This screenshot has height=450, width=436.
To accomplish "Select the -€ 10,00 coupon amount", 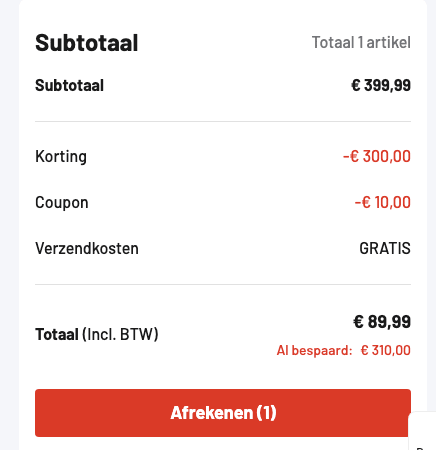I will coord(382,202).
